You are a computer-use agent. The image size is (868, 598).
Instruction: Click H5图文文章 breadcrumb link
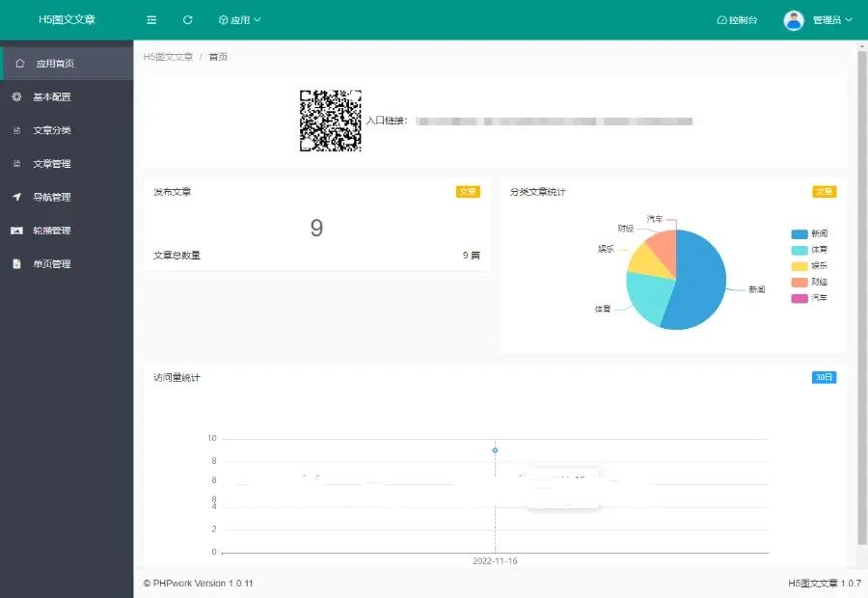click(x=168, y=57)
